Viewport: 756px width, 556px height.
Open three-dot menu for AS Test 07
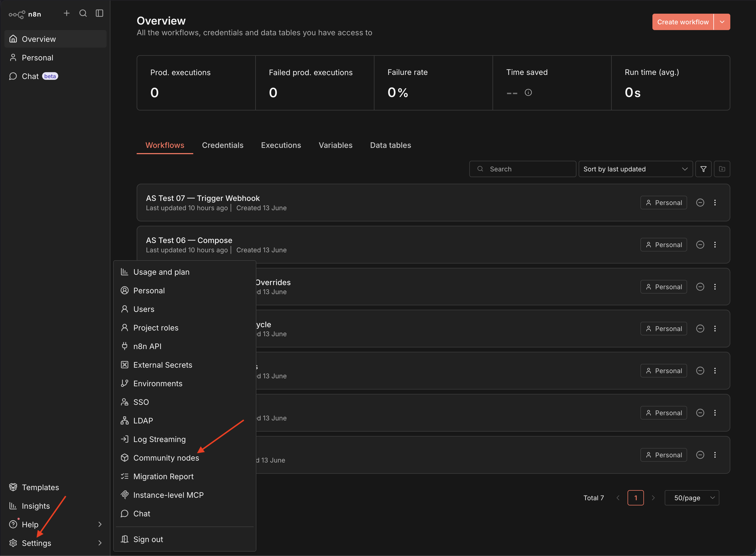click(715, 203)
